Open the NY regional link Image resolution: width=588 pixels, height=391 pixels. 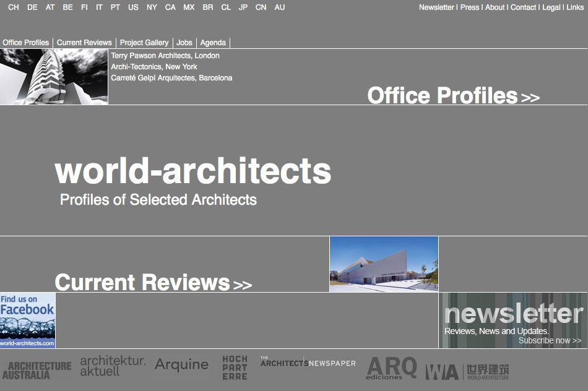pos(152,7)
